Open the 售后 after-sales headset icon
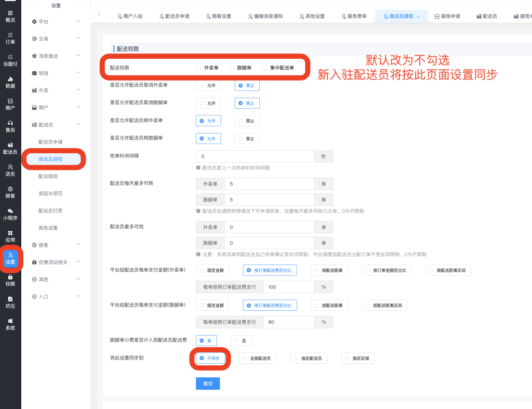The image size is (532, 409). tap(10, 126)
